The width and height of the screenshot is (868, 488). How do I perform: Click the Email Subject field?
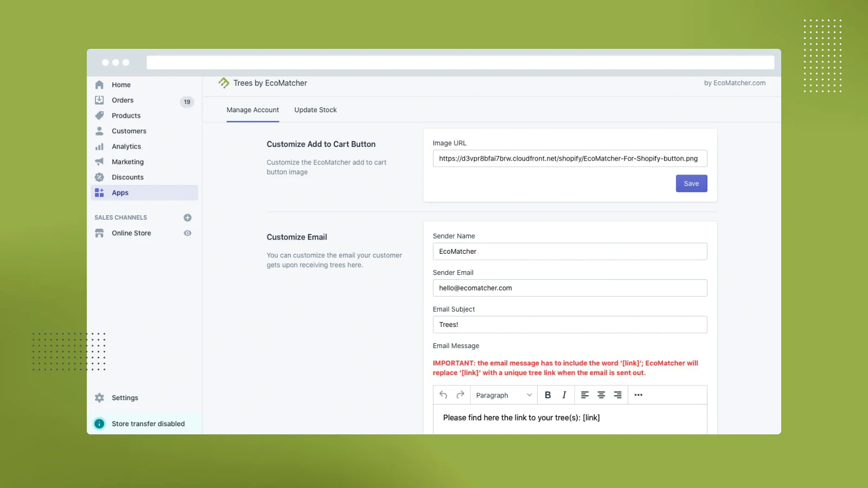pyautogui.click(x=570, y=325)
